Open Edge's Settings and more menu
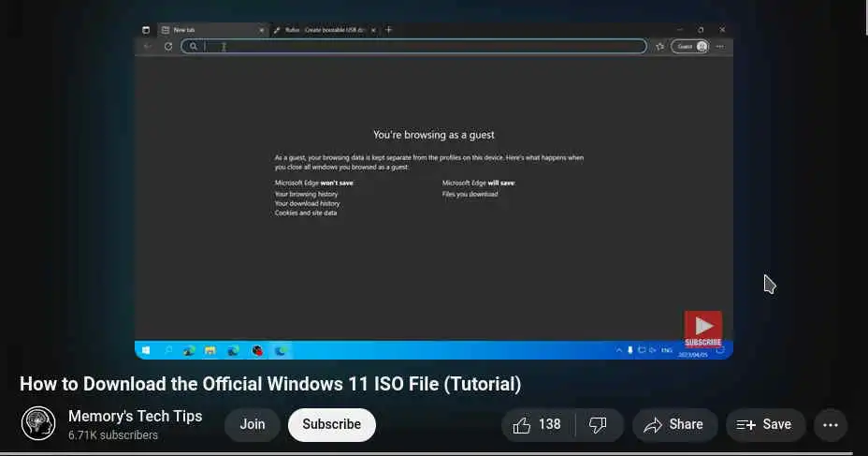 click(720, 47)
